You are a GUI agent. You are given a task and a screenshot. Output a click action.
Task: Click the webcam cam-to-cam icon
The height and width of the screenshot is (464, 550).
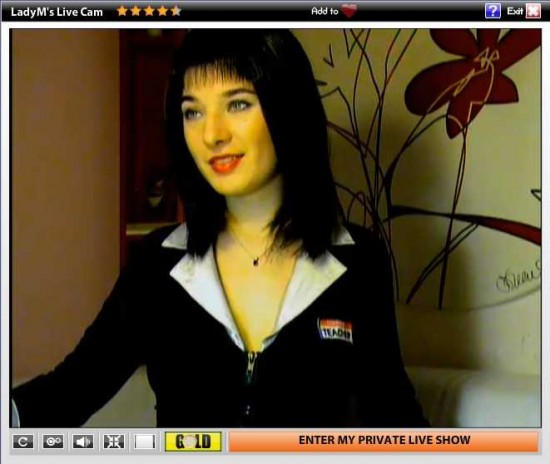coord(53,442)
